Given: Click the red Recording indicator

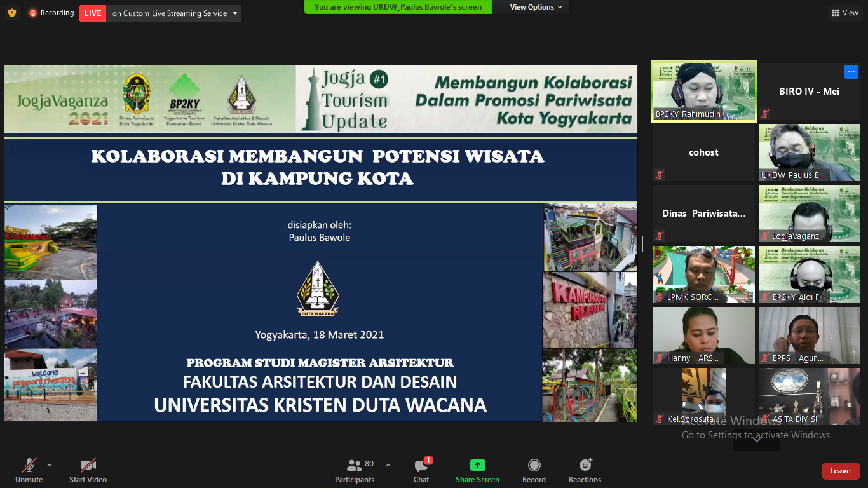Looking at the screenshot, I should (x=51, y=13).
